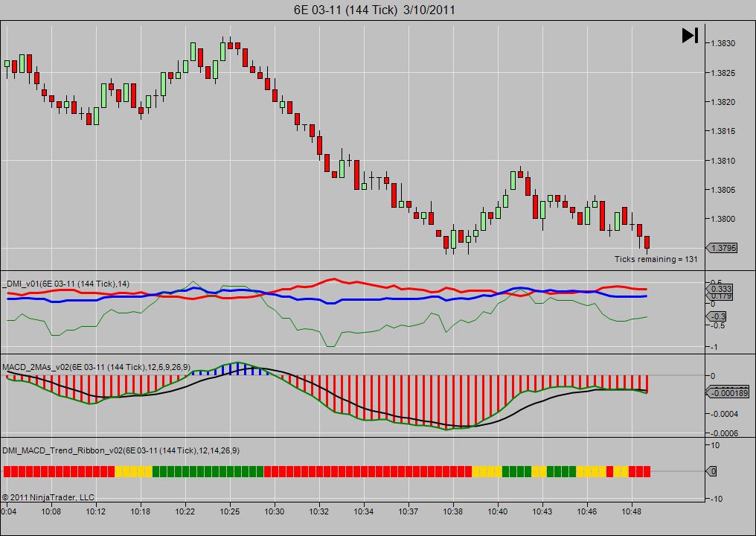Click the 10:37 time axis label

tap(409, 511)
